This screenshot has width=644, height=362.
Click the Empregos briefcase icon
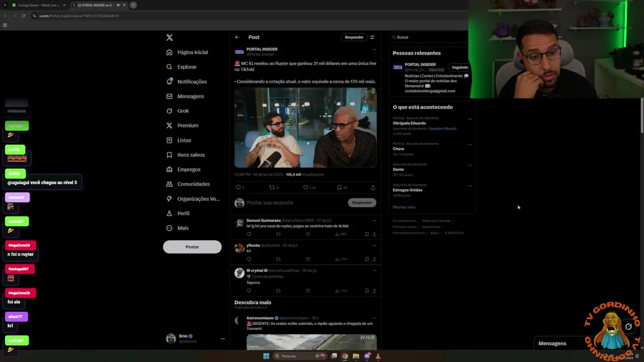pyautogui.click(x=170, y=169)
